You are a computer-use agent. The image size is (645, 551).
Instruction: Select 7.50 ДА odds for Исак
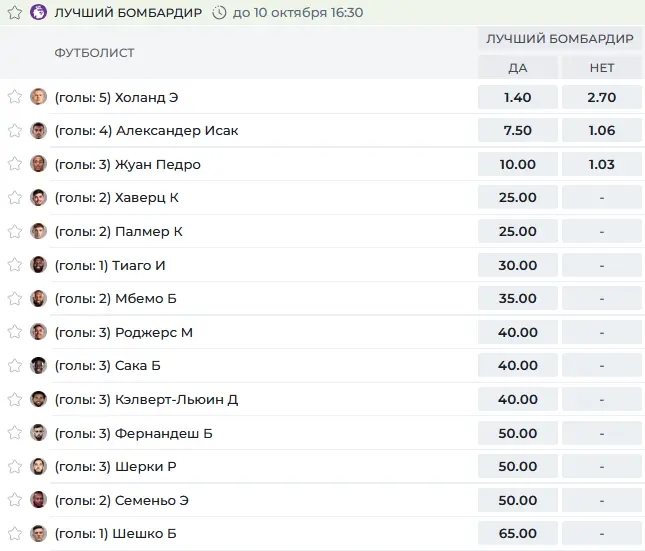point(517,130)
